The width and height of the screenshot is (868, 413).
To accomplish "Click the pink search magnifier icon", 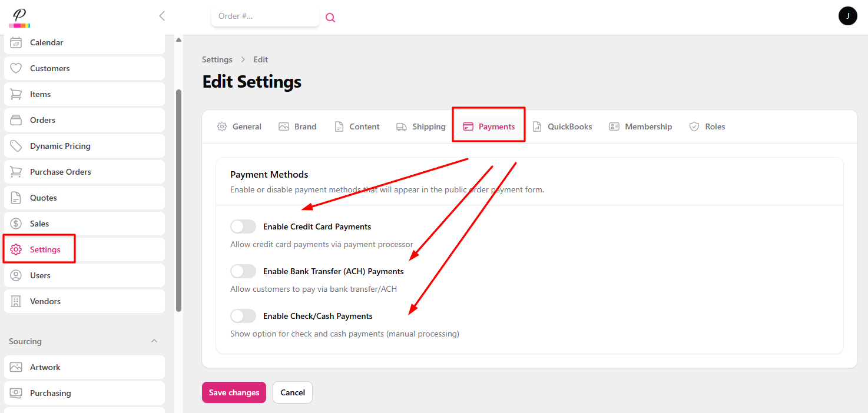I will tap(330, 17).
